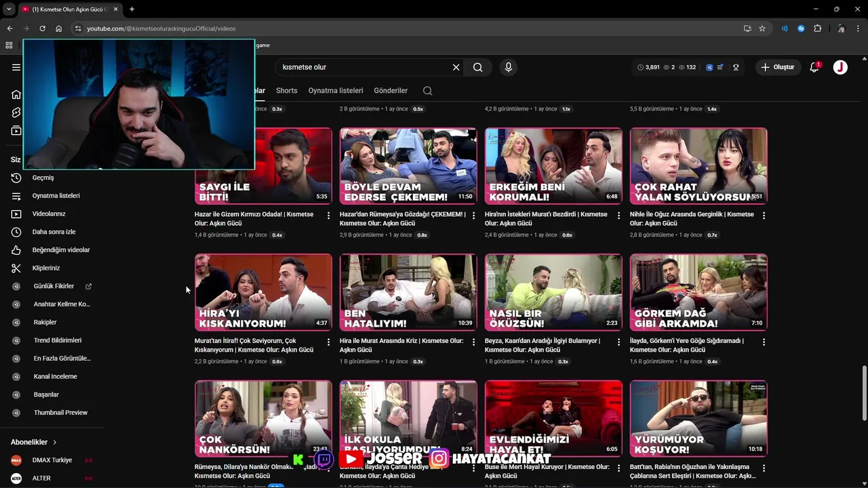Open the Shorts icon in the mini sidebar
868x488 pixels.
click(16, 113)
